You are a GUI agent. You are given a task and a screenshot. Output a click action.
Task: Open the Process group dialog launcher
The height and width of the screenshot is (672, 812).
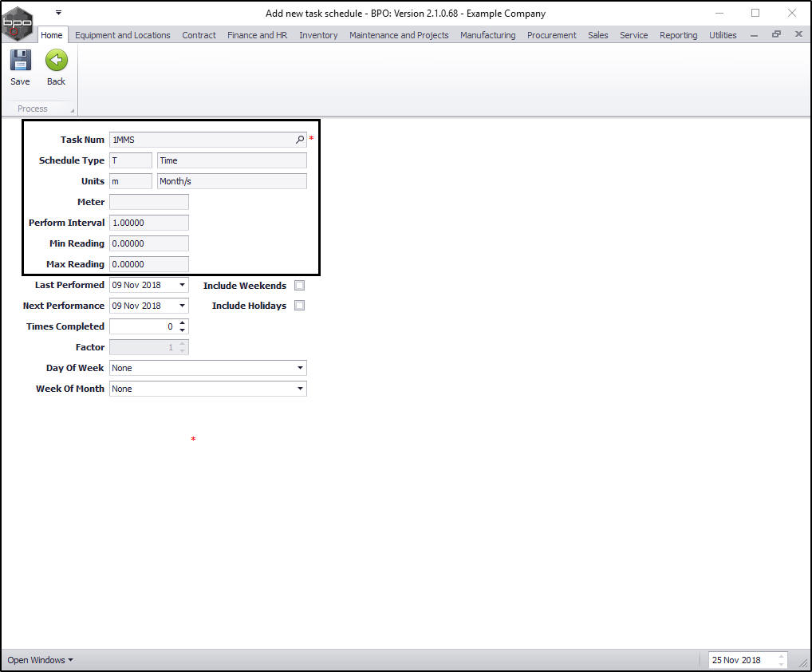tap(72, 110)
